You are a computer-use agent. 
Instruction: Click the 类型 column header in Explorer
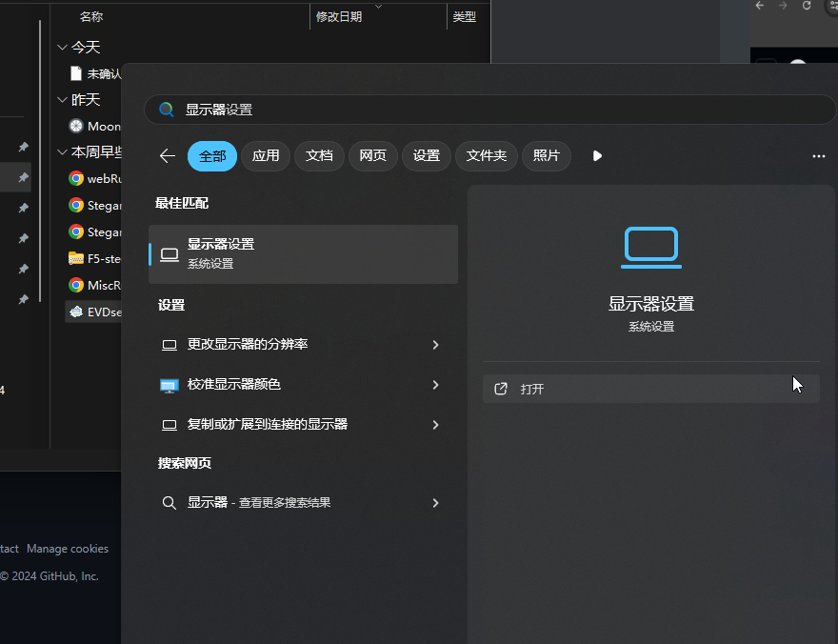pyautogui.click(x=465, y=17)
